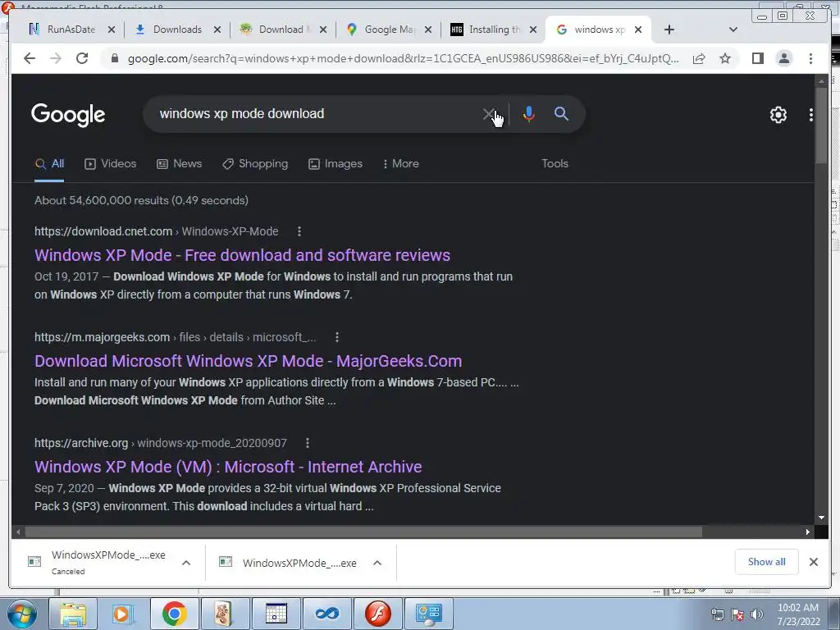Open options for the download.cnet.com result
This screenshot has height=630, width=840.
pyautogui.click(x=299, y=231)
